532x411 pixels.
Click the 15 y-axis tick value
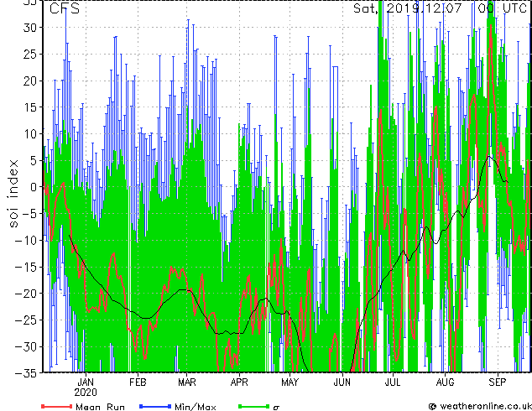(29, 107)
